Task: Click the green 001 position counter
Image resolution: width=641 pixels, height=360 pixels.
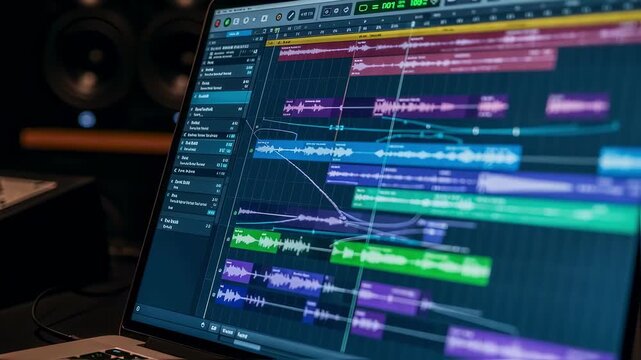Action: point(388,6)
